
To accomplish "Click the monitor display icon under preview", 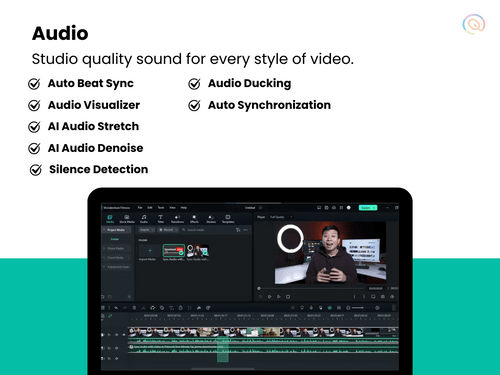I will tap(373, 297).
